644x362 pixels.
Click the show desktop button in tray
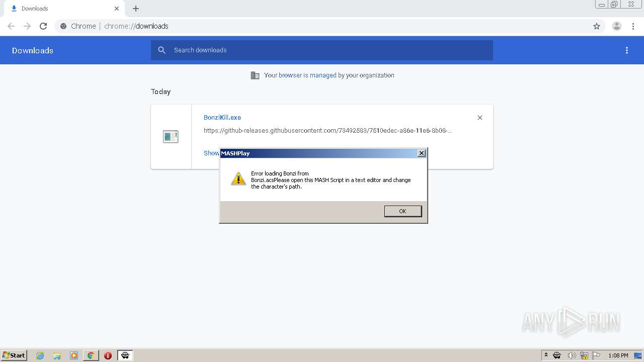(x=638, y=355)
